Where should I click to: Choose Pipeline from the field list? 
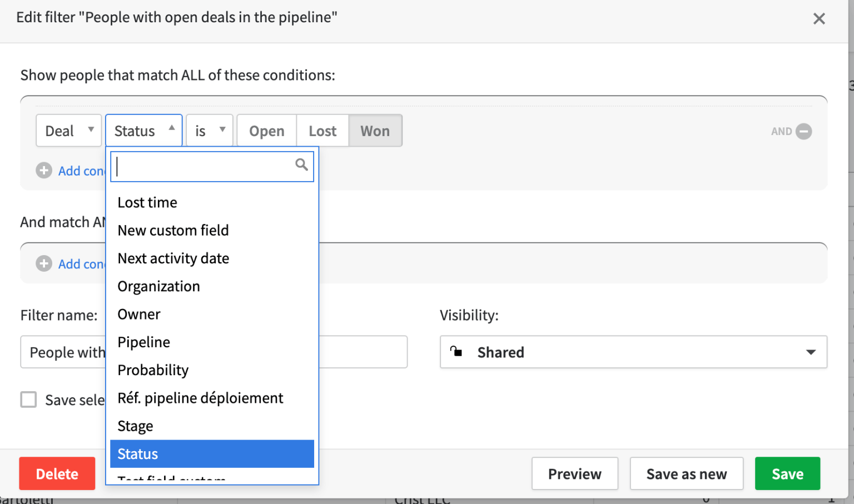pyautogui.click(x=143, y=342)
